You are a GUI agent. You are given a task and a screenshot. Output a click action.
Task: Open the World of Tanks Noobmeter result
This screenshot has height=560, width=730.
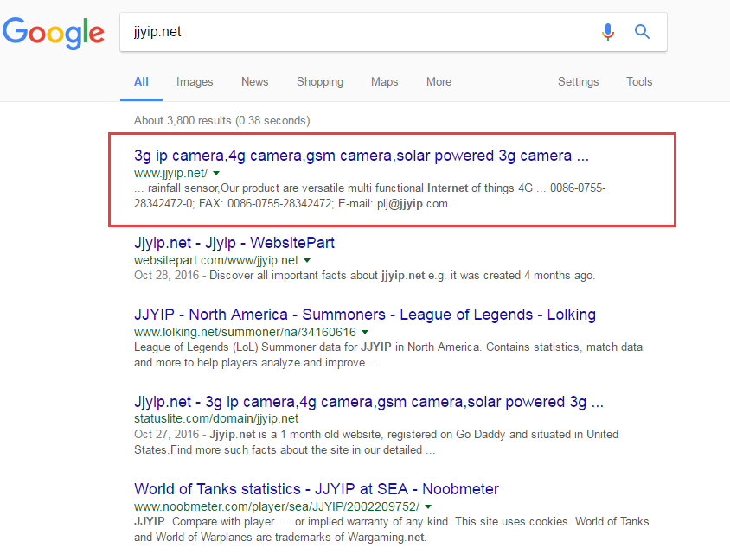317,489
